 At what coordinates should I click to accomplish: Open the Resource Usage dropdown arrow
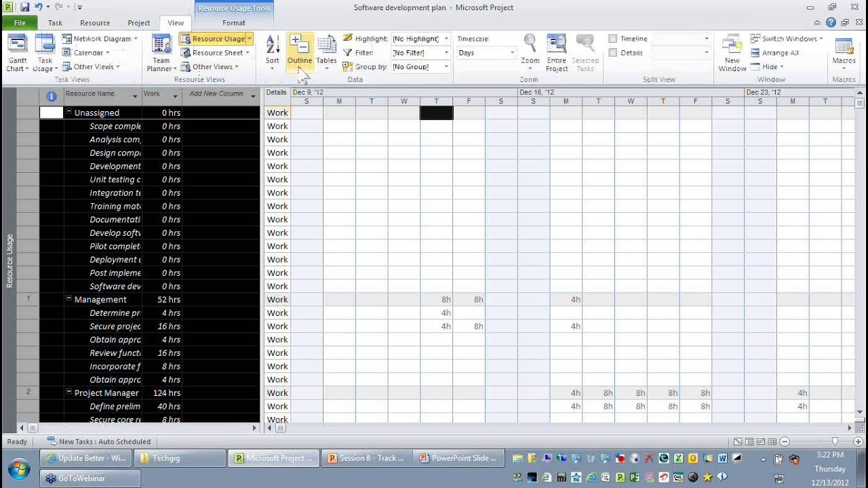click(250, 39)
